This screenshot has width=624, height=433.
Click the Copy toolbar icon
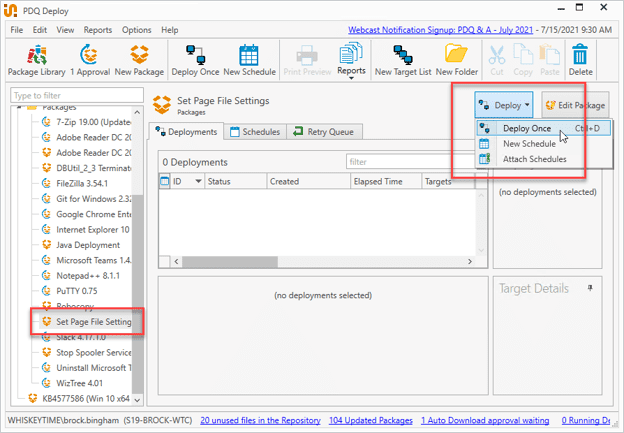523,60
